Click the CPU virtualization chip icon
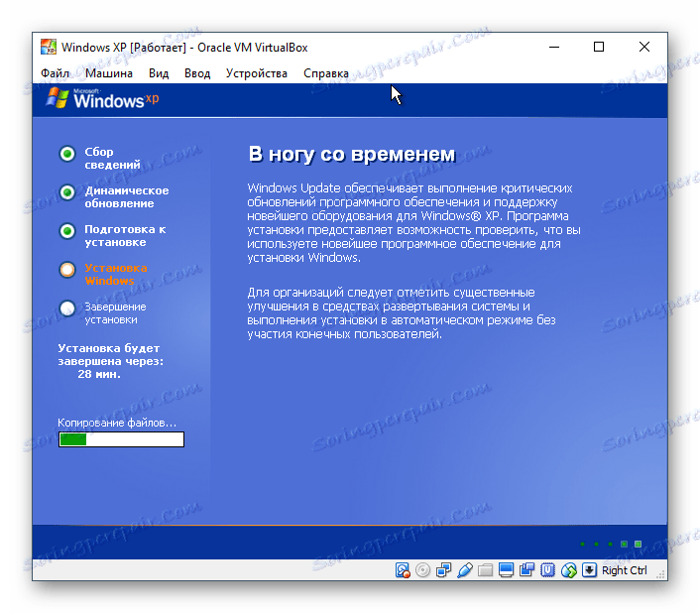This screenshot has width=700, height=613. pyautogui.click(x=547, y=570)
